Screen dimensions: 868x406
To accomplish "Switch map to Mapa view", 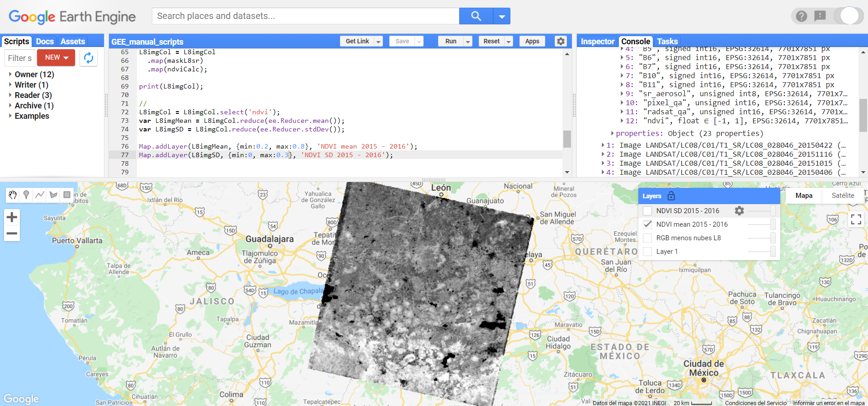I will [804, 196].
